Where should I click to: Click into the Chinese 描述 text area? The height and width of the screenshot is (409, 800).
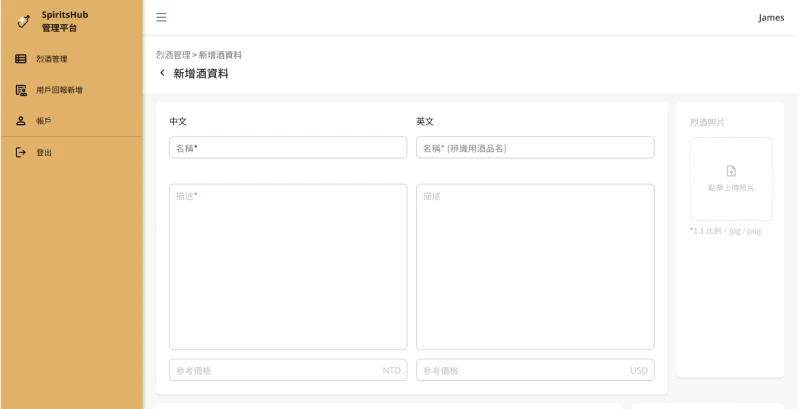(288, 267)
